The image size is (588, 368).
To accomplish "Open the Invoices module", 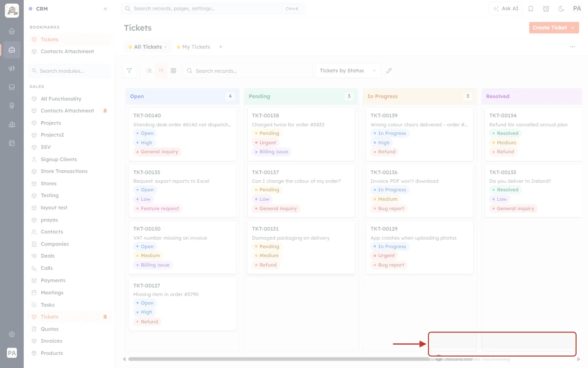I will (x=51, y=341).
